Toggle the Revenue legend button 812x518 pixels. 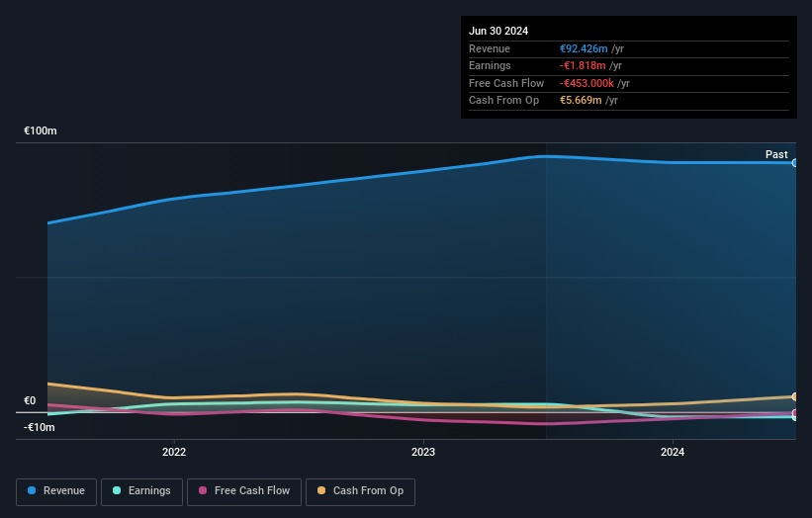(x=56, y=491)
